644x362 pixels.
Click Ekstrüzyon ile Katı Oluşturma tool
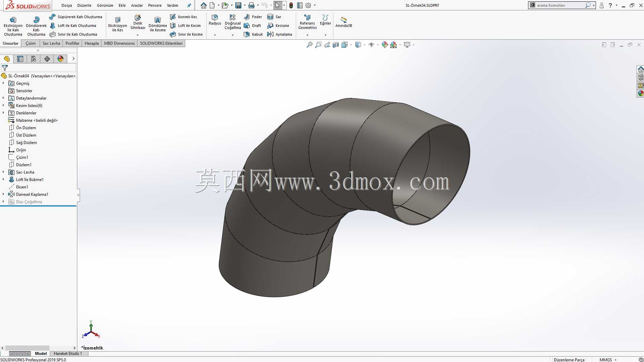click(13, 26)
